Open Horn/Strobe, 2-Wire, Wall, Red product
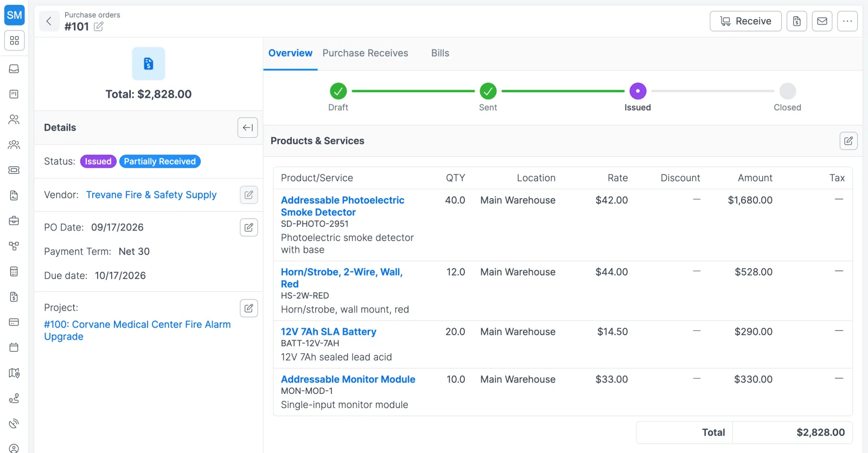868x453 pixels. coord(341,278)
